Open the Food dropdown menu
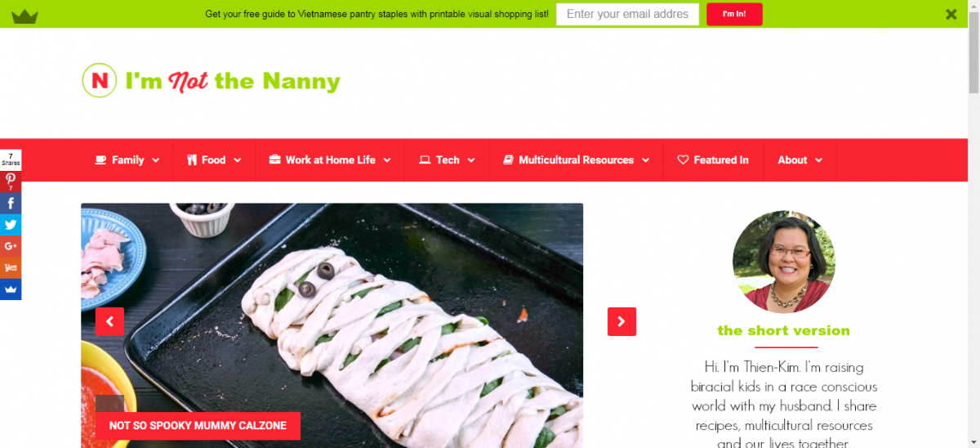Viewport: 980px width, 448px height. [x=214, y=160]
